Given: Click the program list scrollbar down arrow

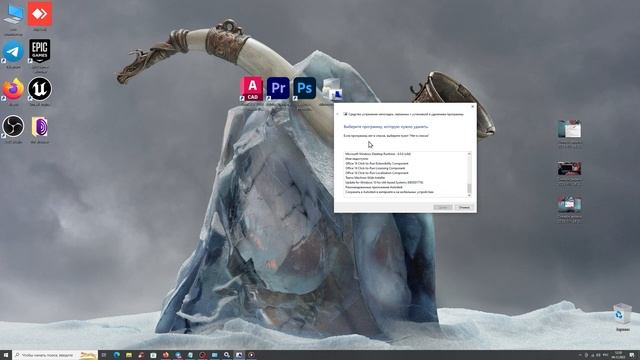Looking at the screenshot, I should pyautogui.click(x=469, y=196).
